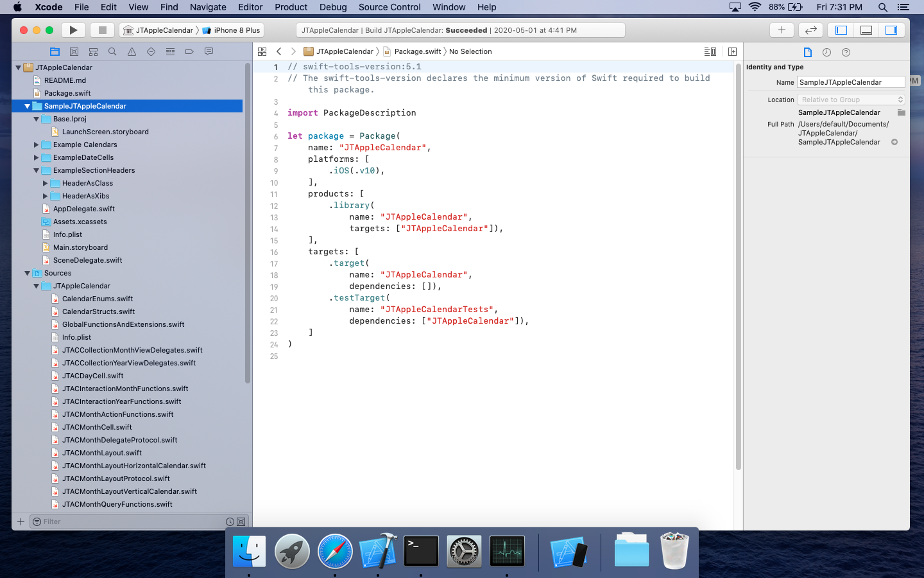Expand the ExampleDateCells folder
The height and width of the screenshot is (578, 924).
36,157
